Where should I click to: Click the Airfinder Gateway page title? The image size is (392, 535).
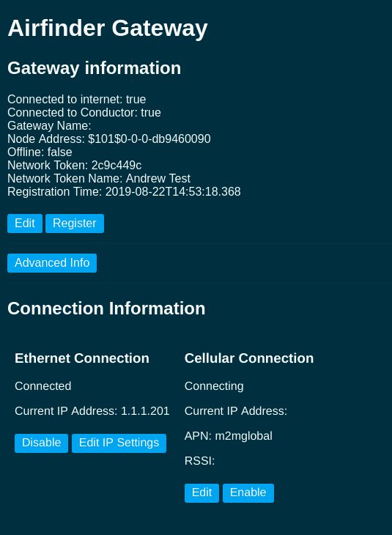pyautogui.click(x=108, y=29)
